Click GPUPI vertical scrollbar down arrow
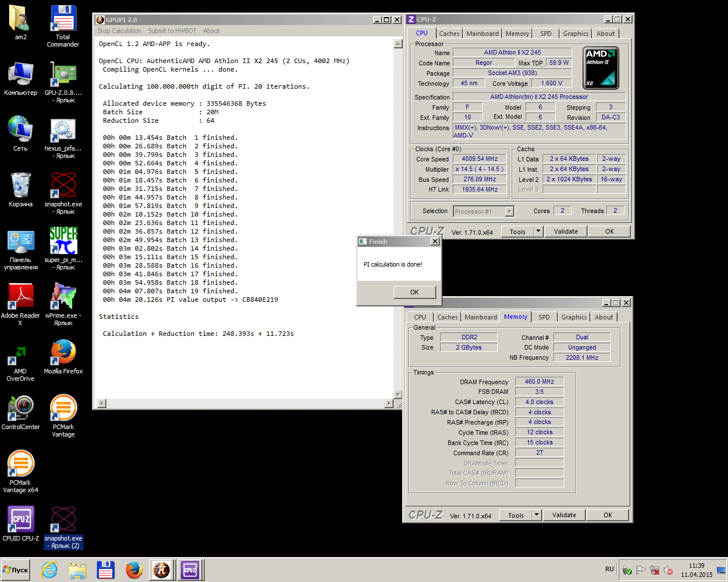 (x=398, y=394)
